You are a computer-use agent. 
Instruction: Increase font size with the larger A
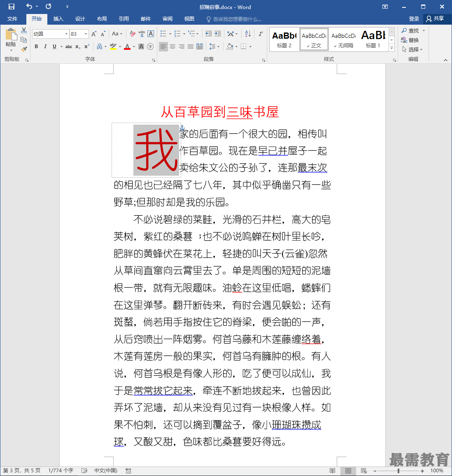pyautogui.click(x=94, y=34)
